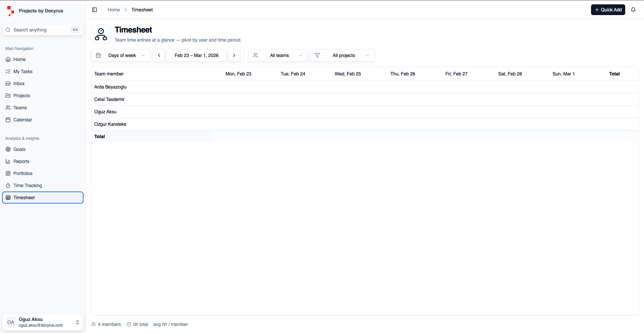Click the filter funnel icon near All projects
Image resolution: width=644 pixels, height=333 pixels.
[317, 55]
